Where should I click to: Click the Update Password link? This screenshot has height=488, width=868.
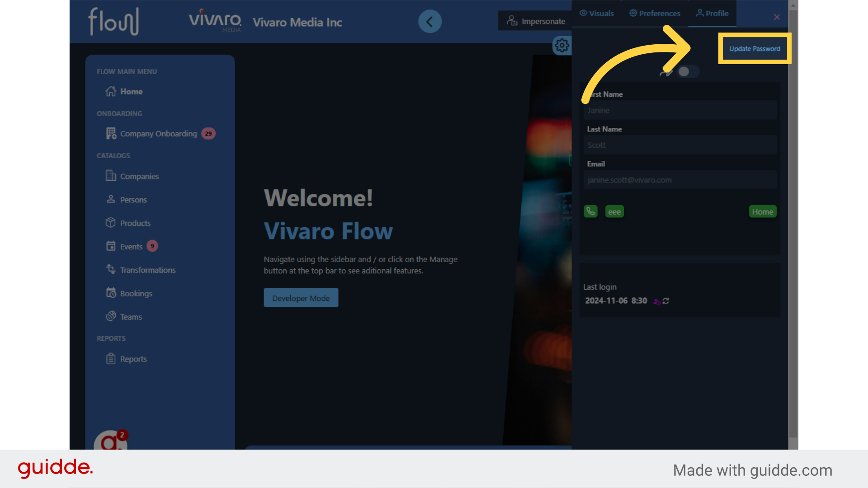tap(754, 49)
